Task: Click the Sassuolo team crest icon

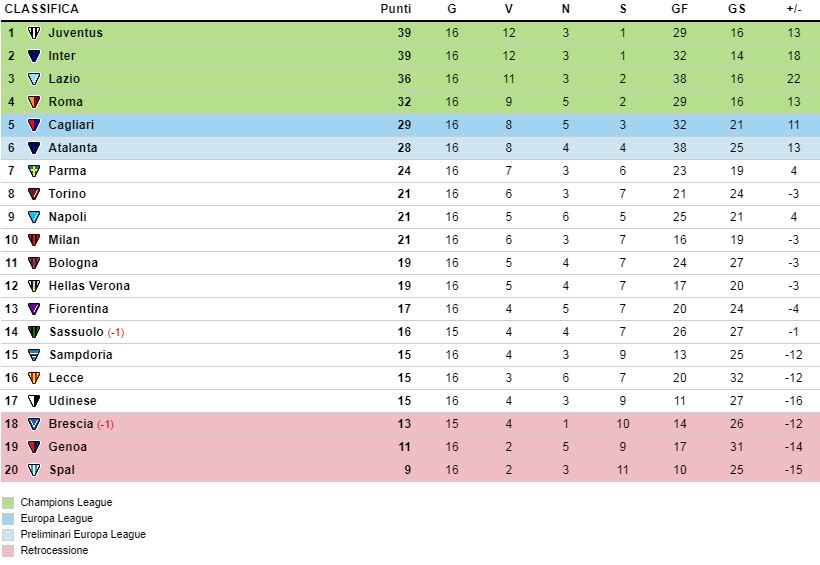Action: (x=34, y=332)
